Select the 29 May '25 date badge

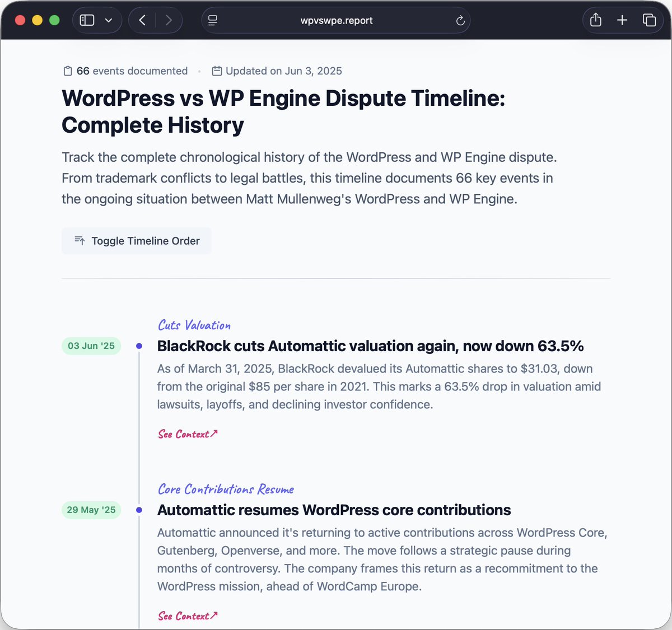click(x=91, y=510)
